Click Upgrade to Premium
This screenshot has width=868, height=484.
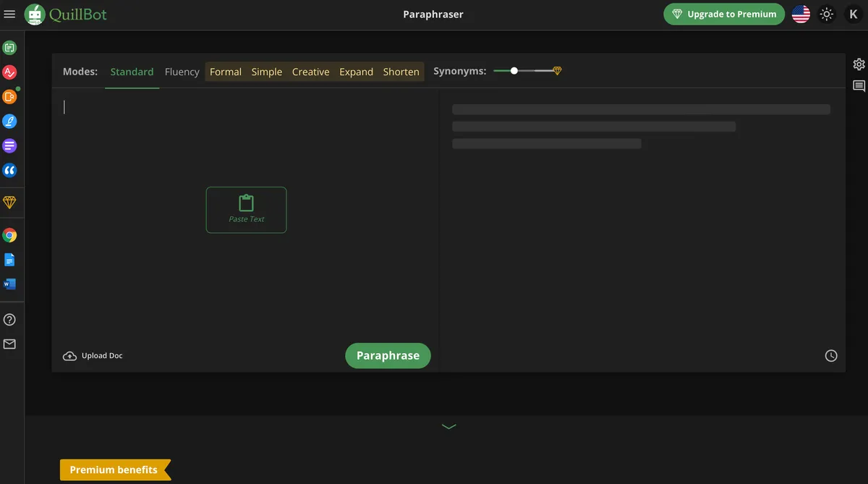[x=723, y=14]
